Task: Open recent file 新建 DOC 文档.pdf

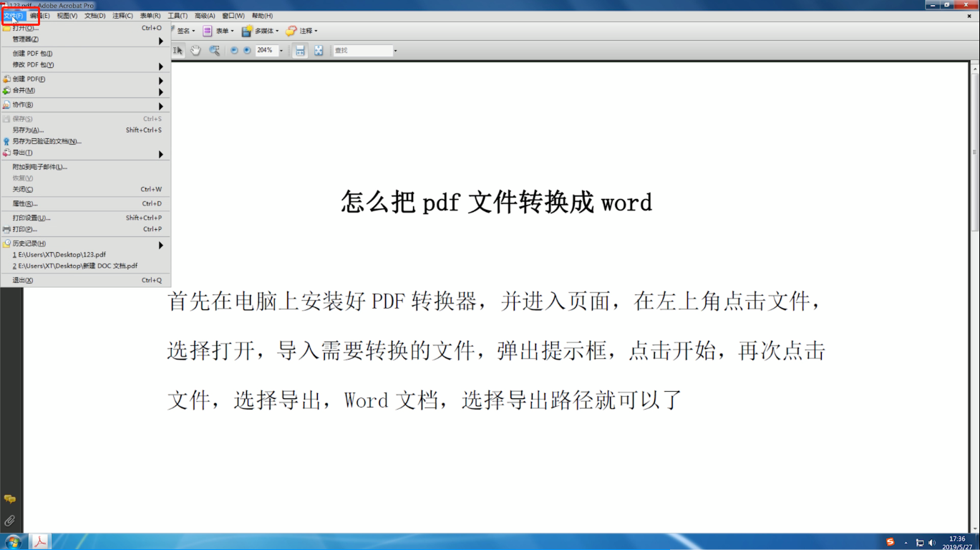Action: point(85,266)
